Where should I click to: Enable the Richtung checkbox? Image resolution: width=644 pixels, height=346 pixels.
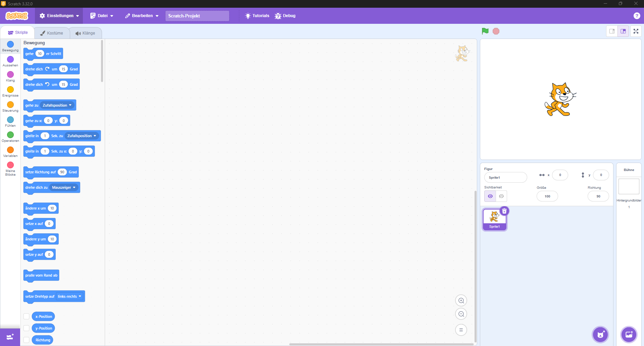[27, 340]
